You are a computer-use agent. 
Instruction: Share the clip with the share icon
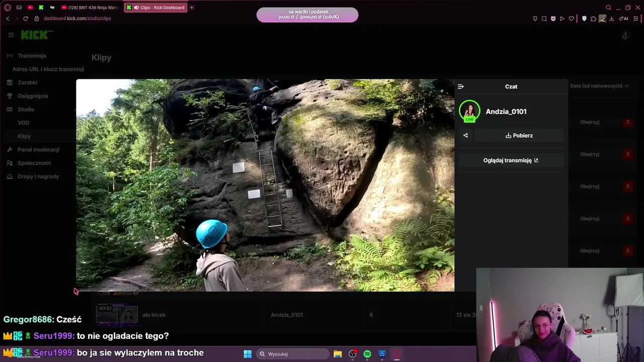(x=465, y=135)
